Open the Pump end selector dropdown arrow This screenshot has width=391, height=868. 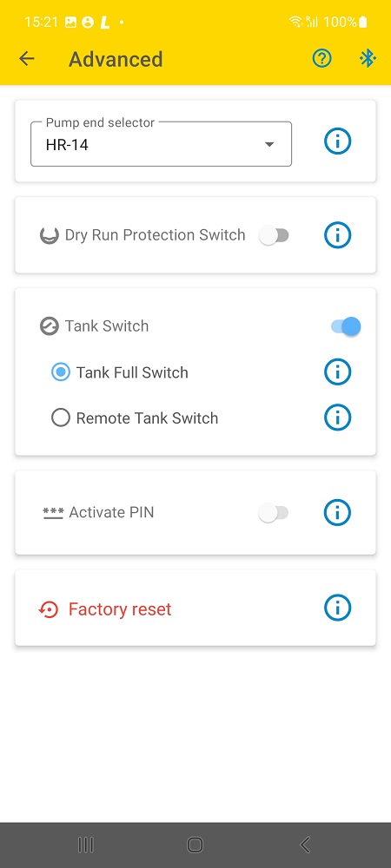click(x=269, y=145)
